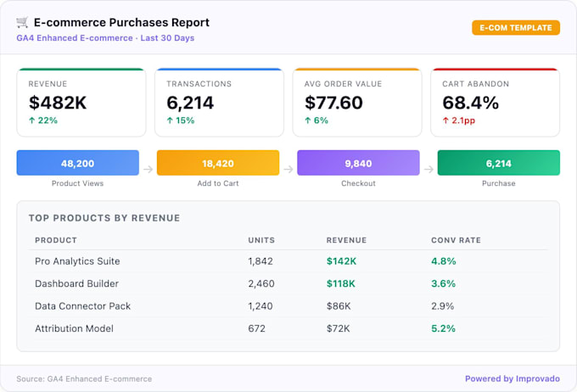The height and width of the screenshot is (392, 577).
Task: Click the E-commerce Purchases Report title
Action: [x=121, y=22]
